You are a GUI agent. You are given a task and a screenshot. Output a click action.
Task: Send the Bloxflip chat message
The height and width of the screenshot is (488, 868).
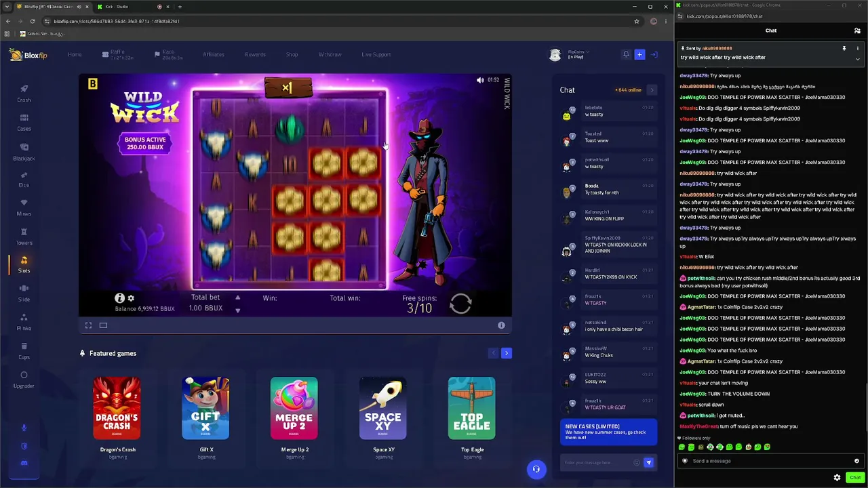tap(648, 462)
